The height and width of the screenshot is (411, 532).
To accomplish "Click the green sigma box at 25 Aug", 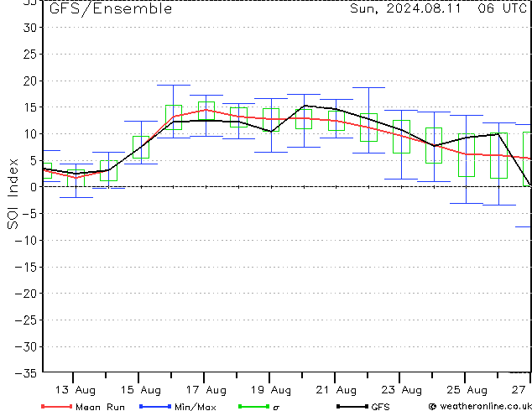I will click(467, 155).
